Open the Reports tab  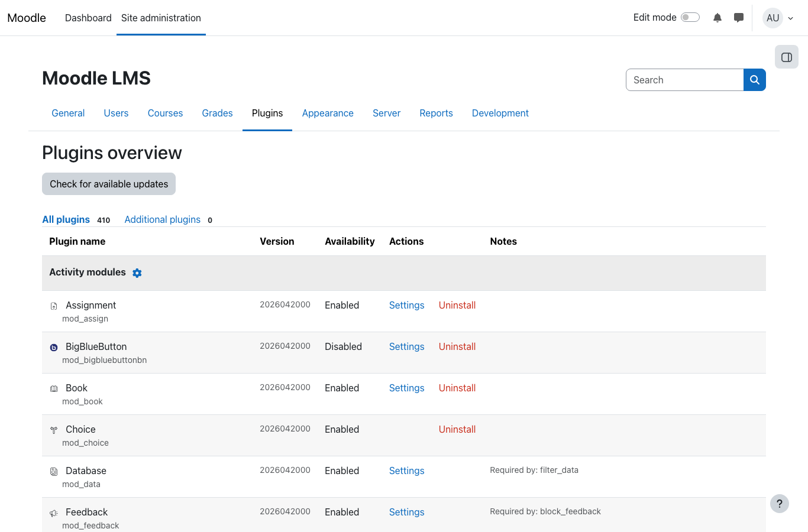(x=436, y=113)
